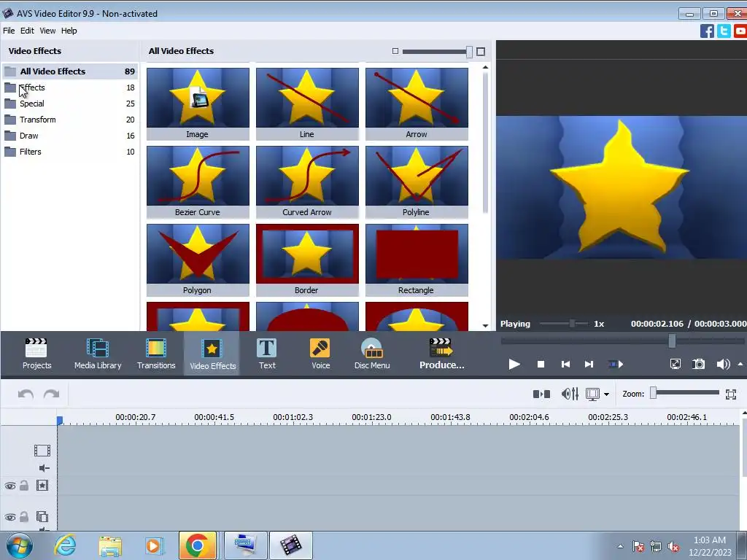Toggle visibility of overlay track

[x=10, y=517]
